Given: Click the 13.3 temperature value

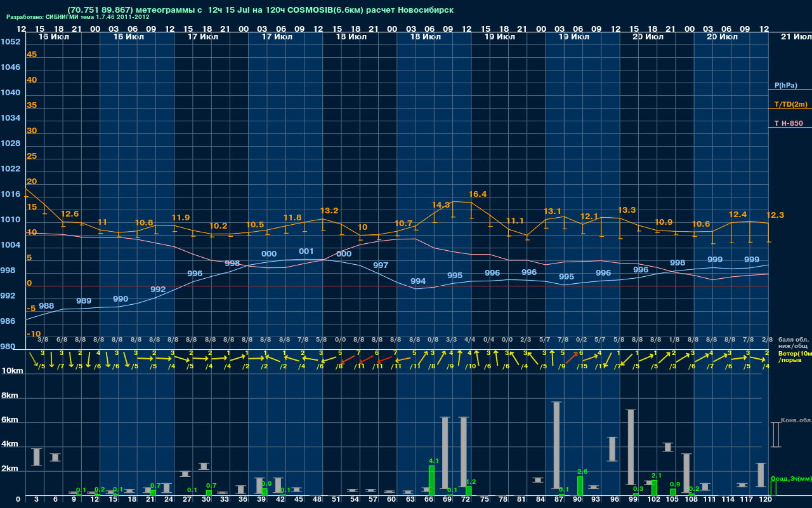Looking at the screenshot, I should tap(627, 210).
